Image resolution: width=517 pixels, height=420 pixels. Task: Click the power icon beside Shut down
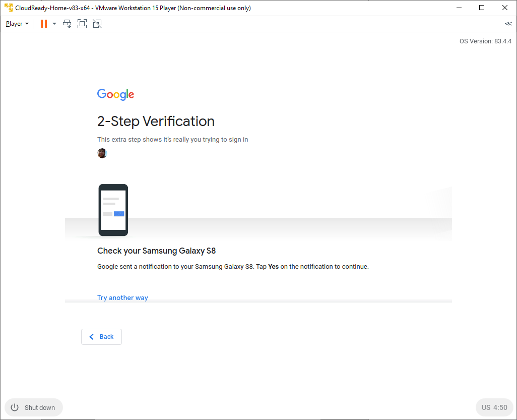click(x=15, y=407)
